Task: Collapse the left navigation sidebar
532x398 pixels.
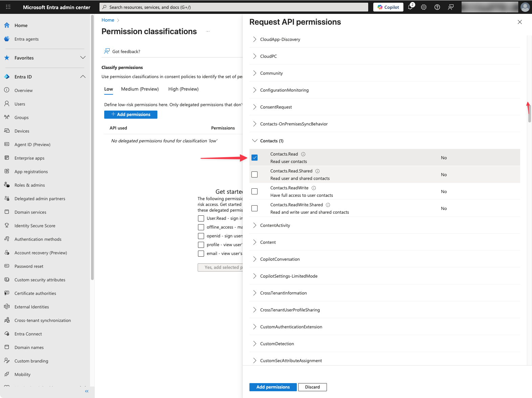Action: click(87, 391)
